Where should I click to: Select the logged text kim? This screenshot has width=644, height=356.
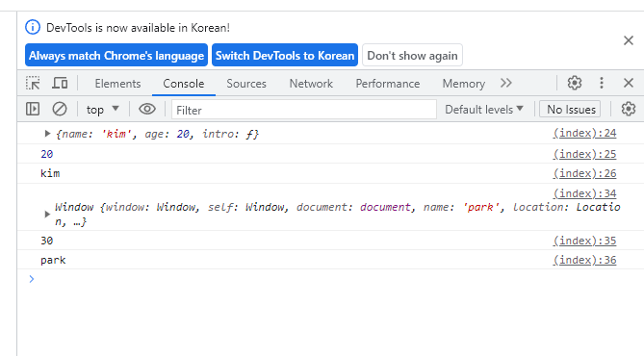(x=50, y=173)
